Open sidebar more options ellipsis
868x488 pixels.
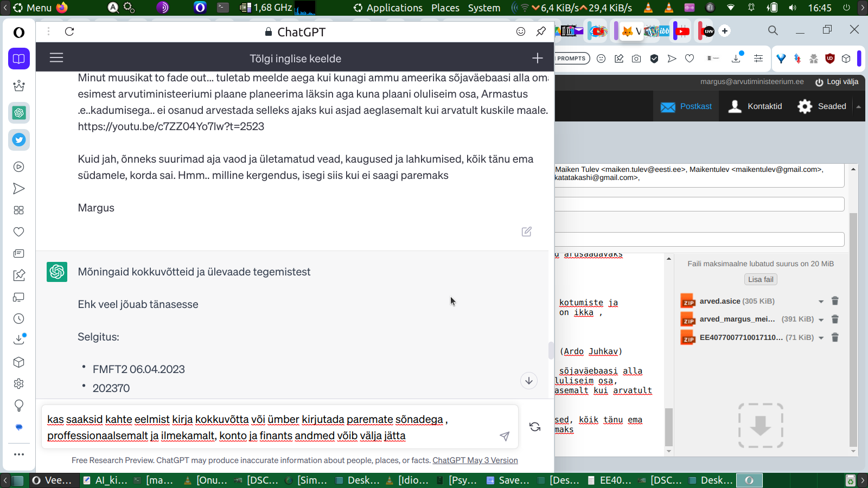[x=19, y=454]
